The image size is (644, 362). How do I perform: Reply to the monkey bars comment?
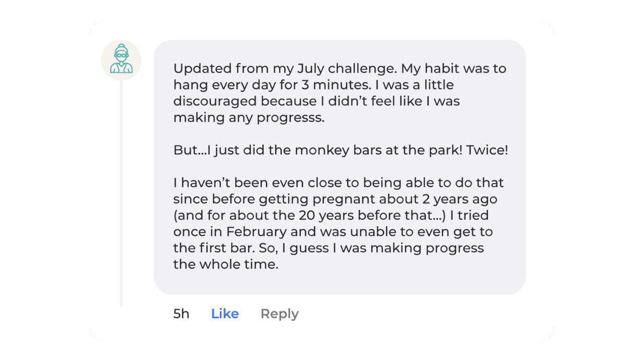(279, 314)
